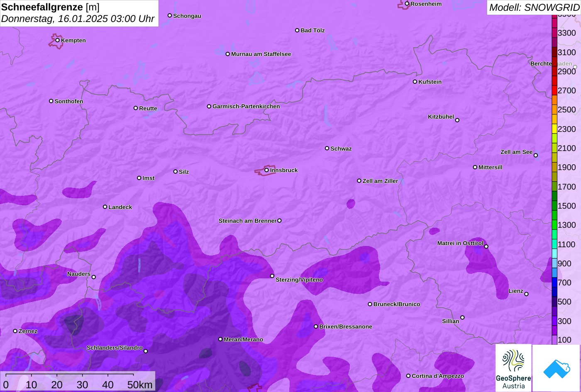Click the GeoSphere Austria logo

(513, 368)
